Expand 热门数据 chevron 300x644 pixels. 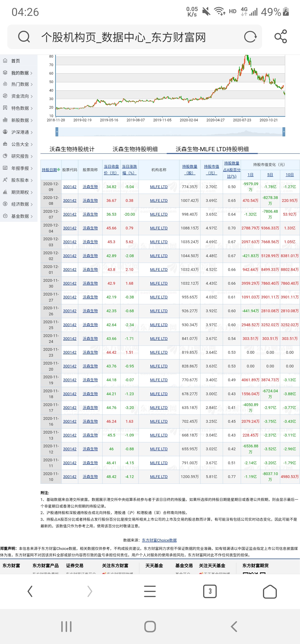31,84
